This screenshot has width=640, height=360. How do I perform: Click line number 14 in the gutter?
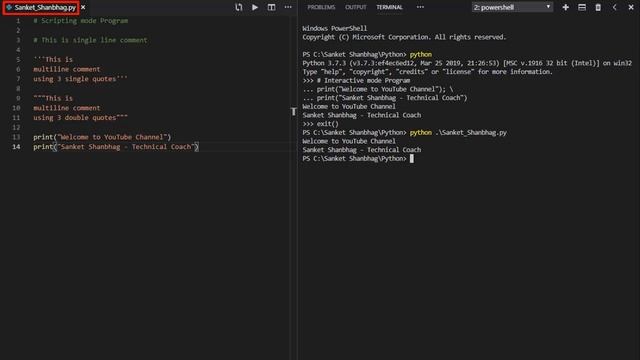[16, 147]
